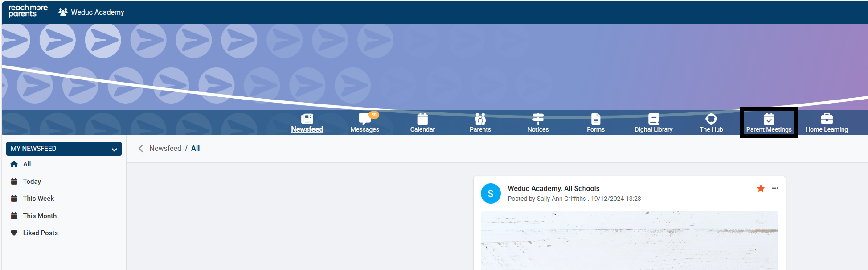Select Today in the newsfeed filter

(32, 182)
